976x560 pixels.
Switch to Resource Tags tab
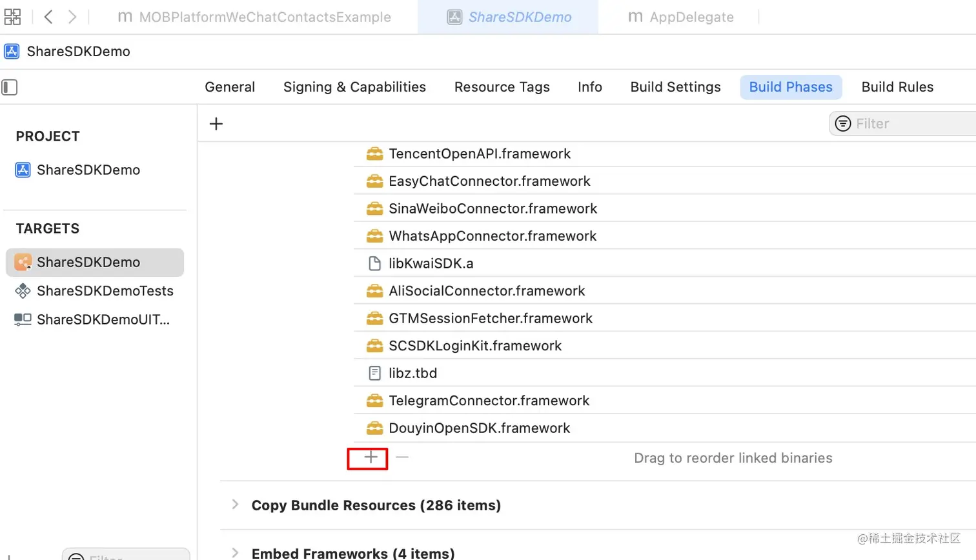tap(502, 87)
